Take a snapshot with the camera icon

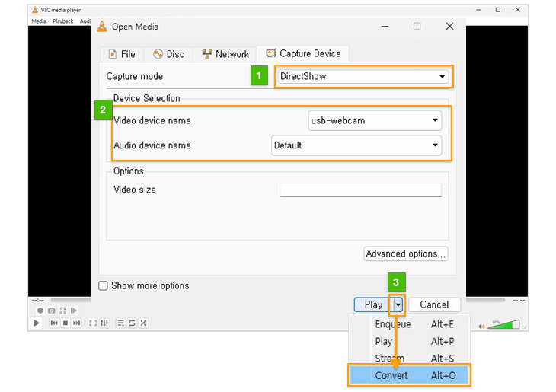pos(52,311)
